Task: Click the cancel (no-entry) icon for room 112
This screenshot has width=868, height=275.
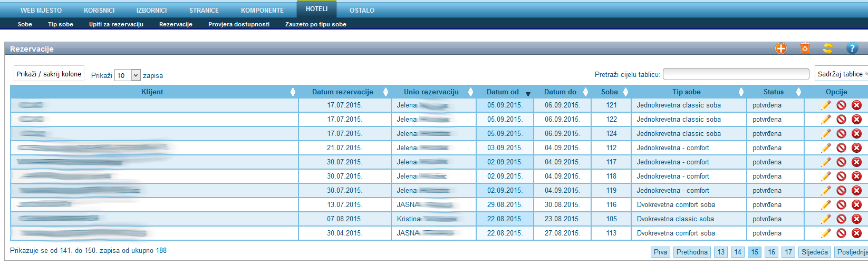Action: pyautogui.click(x=842, y=148)
